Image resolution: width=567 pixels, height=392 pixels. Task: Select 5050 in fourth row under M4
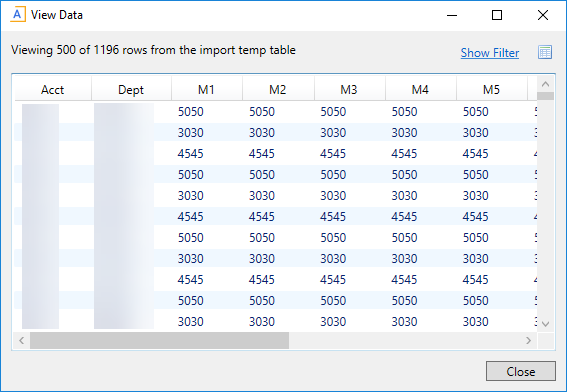[x=404, y=175]
